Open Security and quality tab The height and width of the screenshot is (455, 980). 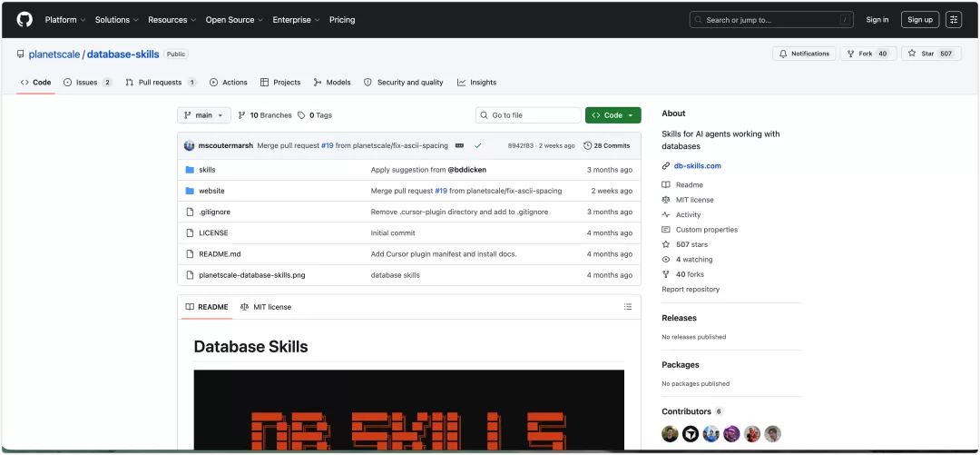click(404, 83)
